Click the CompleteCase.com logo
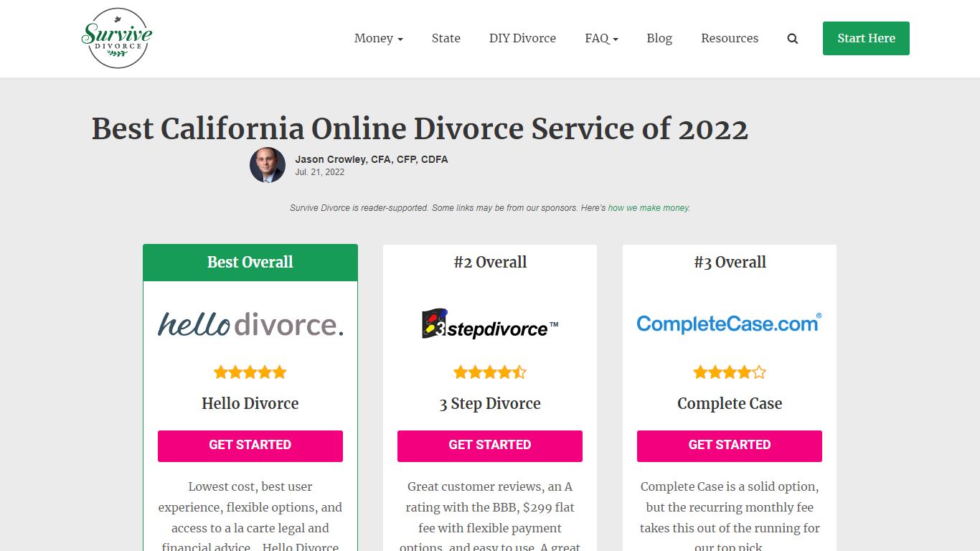The width and height of the screenshot is (980, 551). 730,324
